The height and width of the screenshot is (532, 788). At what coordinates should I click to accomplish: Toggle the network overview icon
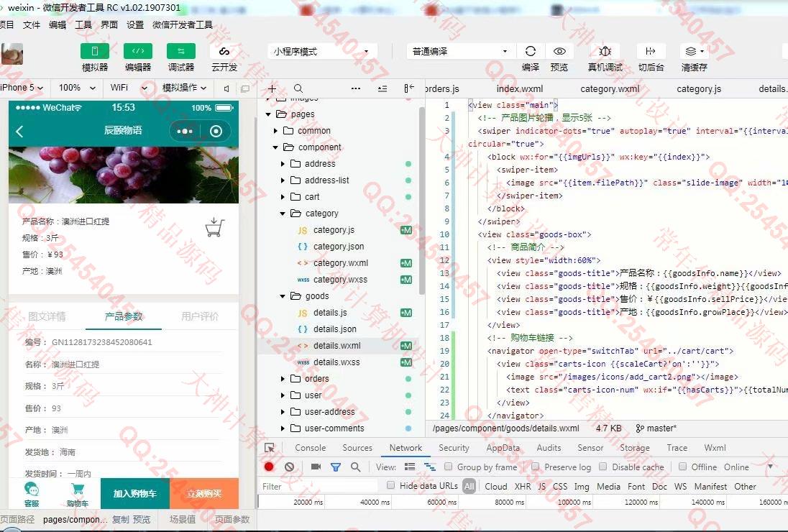430,467
